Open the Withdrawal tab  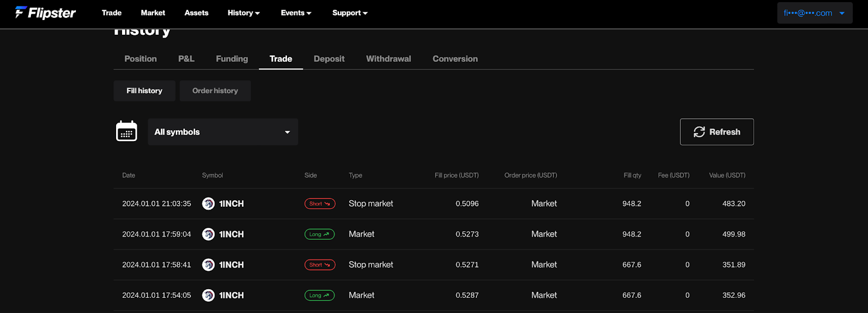tap(388, 59)
